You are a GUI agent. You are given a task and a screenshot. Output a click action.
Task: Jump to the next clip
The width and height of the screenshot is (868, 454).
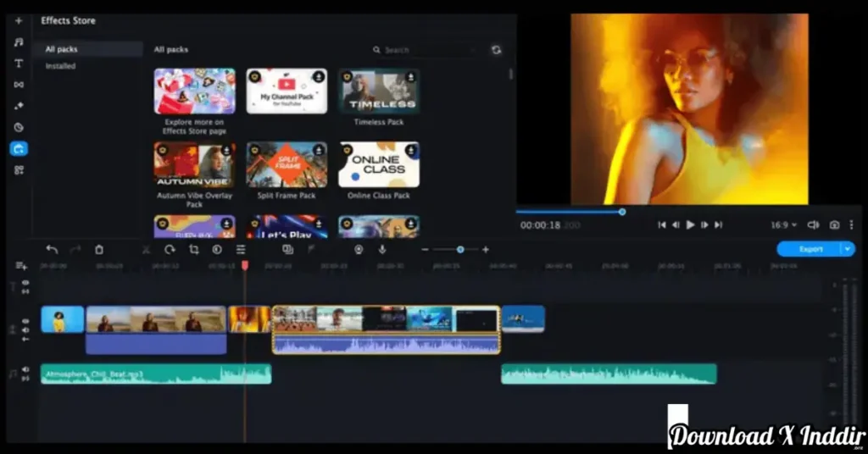[x=719, y=224]
